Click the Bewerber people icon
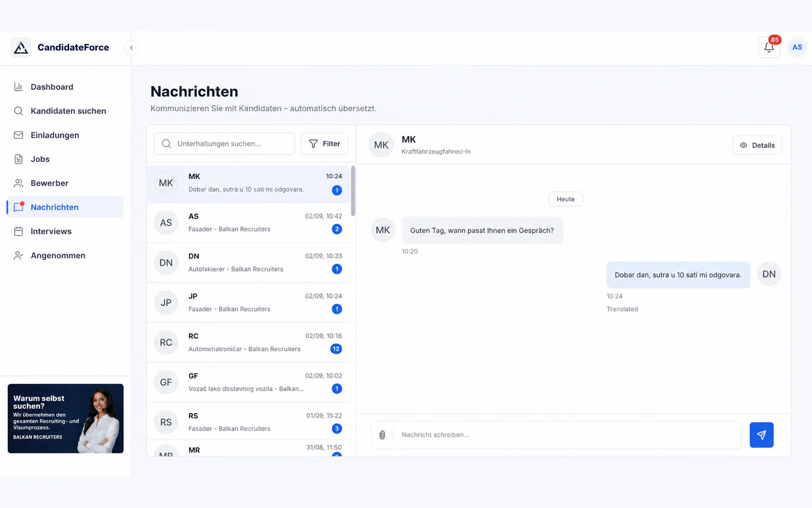 click(x=19, y=183)
